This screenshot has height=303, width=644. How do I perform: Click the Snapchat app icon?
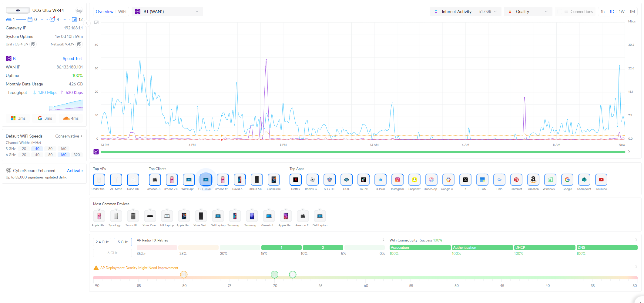pyautogui.click(x=414, y=180)
